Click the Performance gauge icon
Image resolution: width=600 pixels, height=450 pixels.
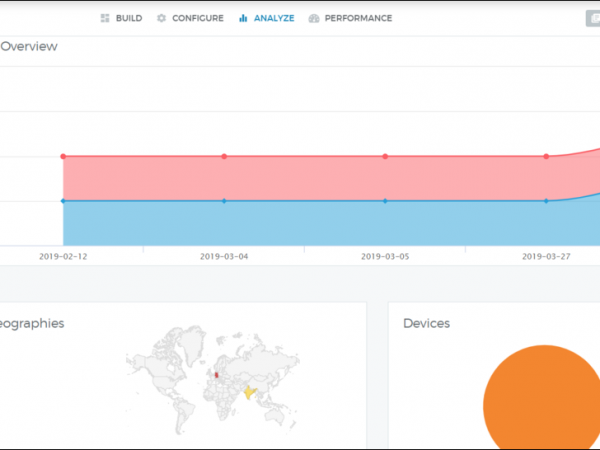[x=314, y=18]
